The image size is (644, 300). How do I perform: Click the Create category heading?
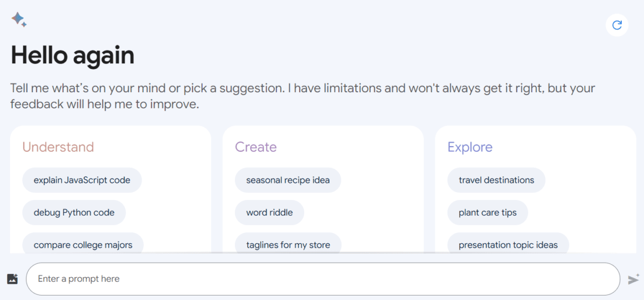tap(255, 147)
